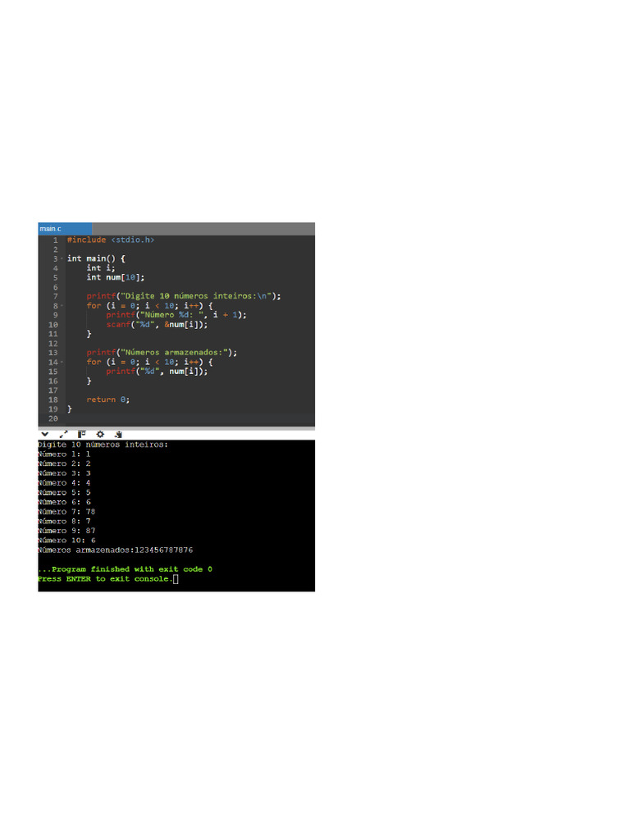Click 'Número 7: 78' console output line
This screenshot has width=630, height=840.
(x=66, y=512)
